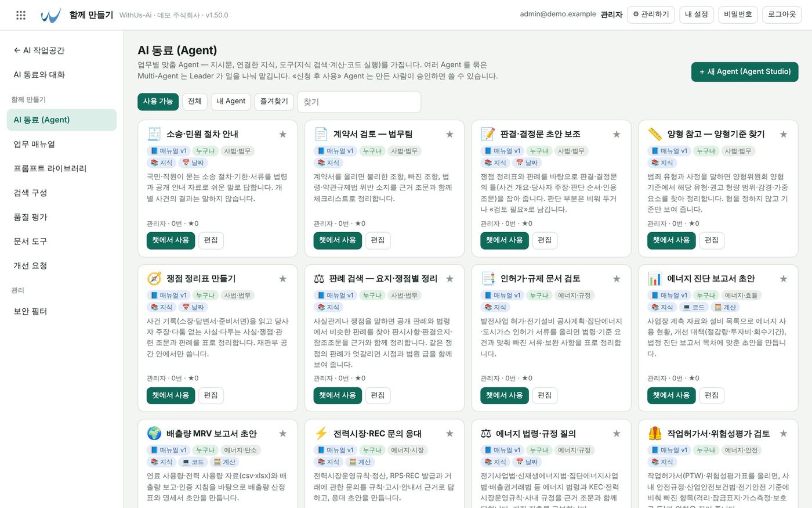The image size is (812, 508).
Task: Open the app grid menu icon
Action: point(21,15)
